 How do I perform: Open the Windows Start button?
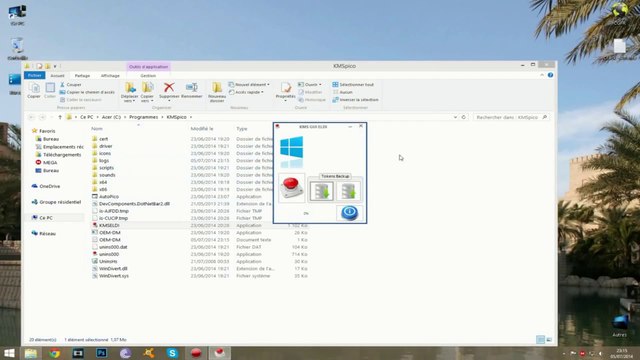[9, 353]
